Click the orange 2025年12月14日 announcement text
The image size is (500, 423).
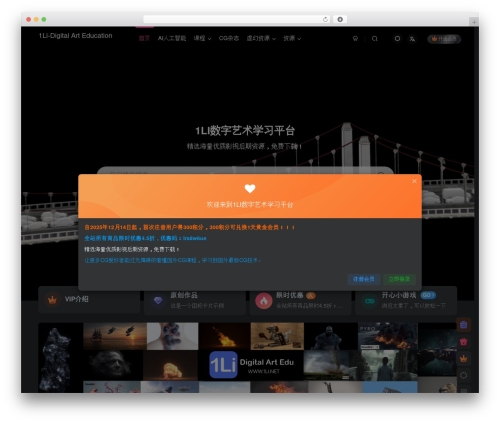pyautogui.click(x=189, y=227)
